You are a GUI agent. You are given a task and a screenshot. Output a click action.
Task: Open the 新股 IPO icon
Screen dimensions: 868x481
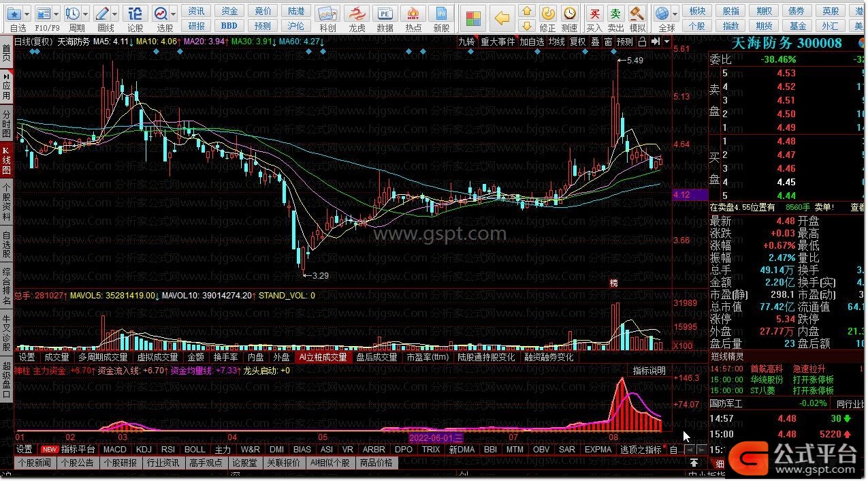coord(441,14)
